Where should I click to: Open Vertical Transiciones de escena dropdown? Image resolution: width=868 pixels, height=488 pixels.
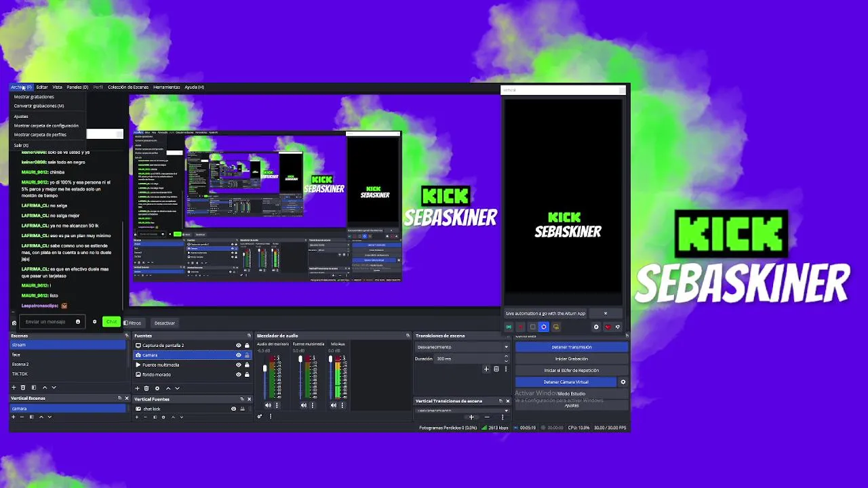tap(462, 411)
